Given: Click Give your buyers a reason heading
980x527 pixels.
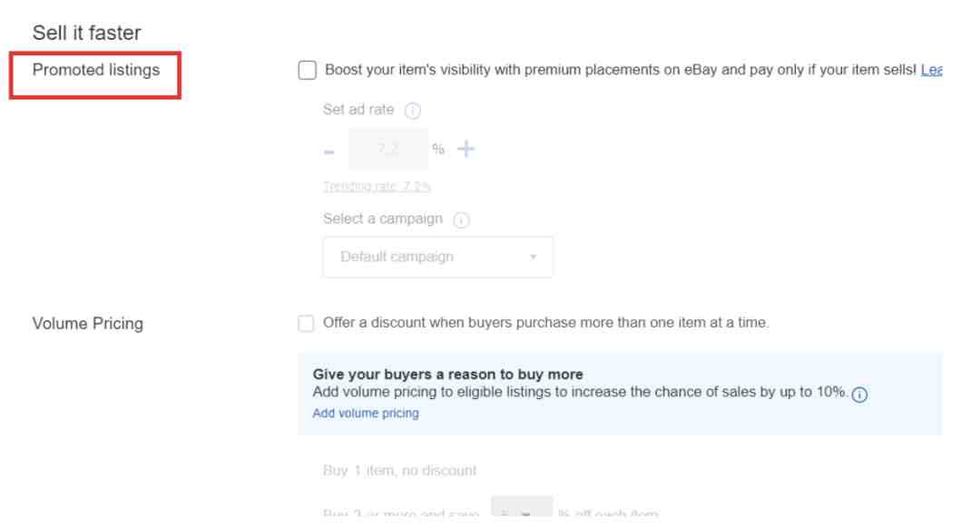Looking at the screenshot, I should click(447, 374).
